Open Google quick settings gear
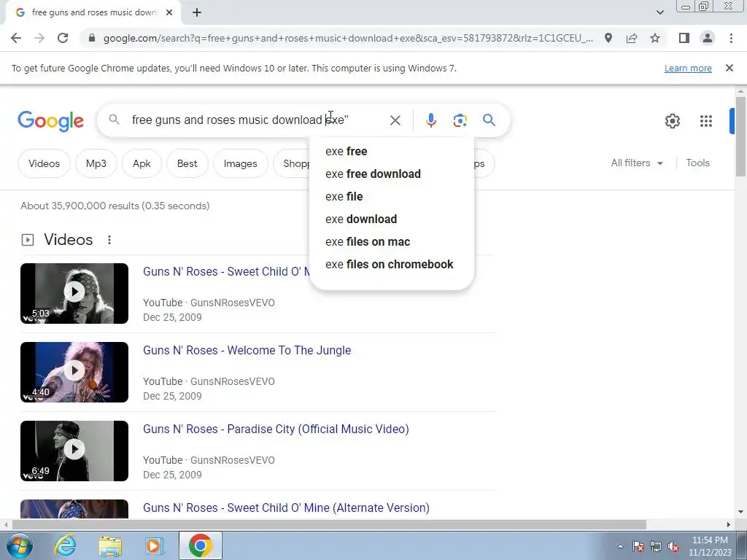The width and height of the screenshot is (747, 560). coord(672,121)
